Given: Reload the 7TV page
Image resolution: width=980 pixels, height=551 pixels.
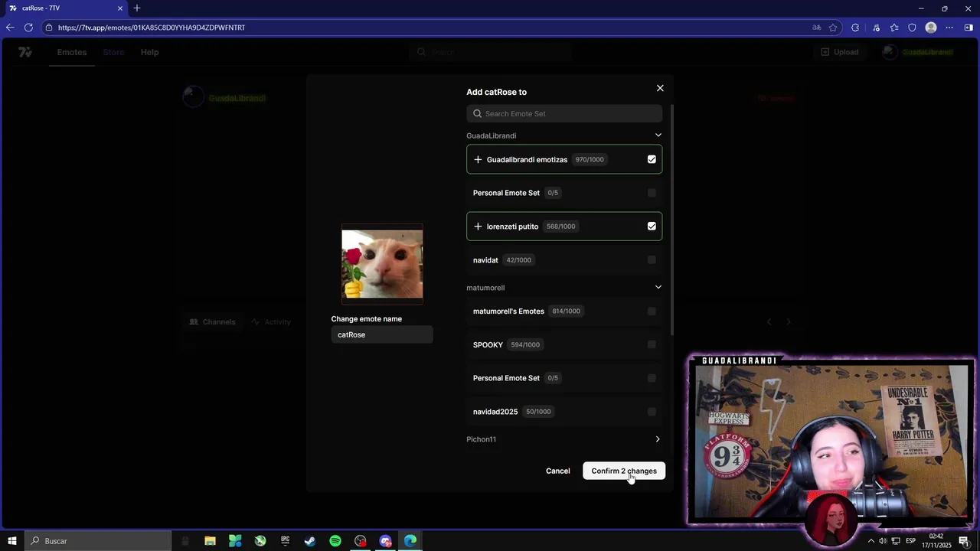Looking at the screenshot, I should point(28,28).
